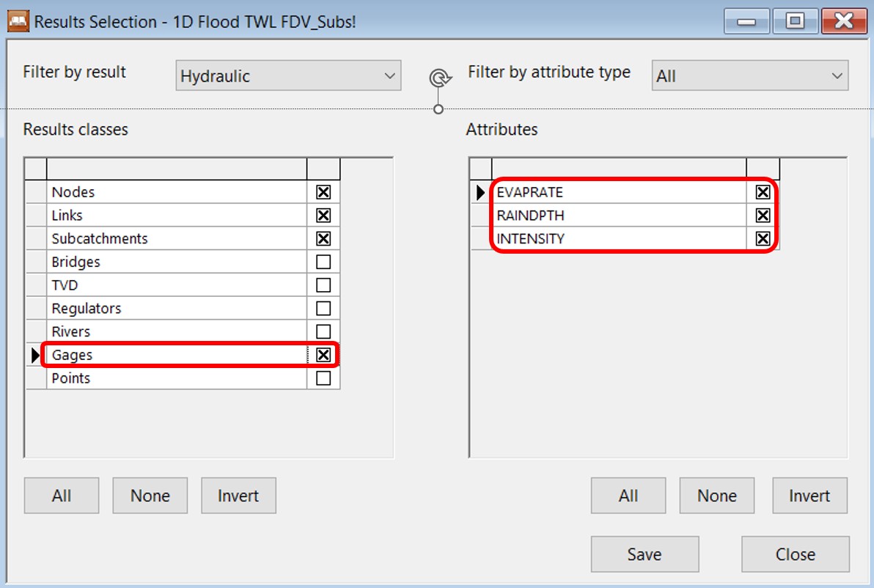
Task: Click the application icon in the title bar
Action: point(20,21)
